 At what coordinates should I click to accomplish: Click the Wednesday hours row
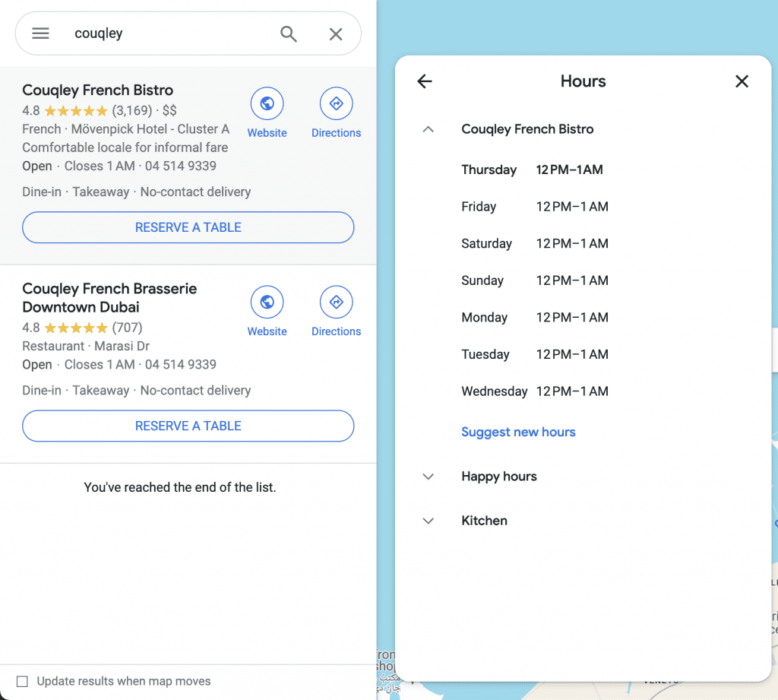(x=535, y=391)
